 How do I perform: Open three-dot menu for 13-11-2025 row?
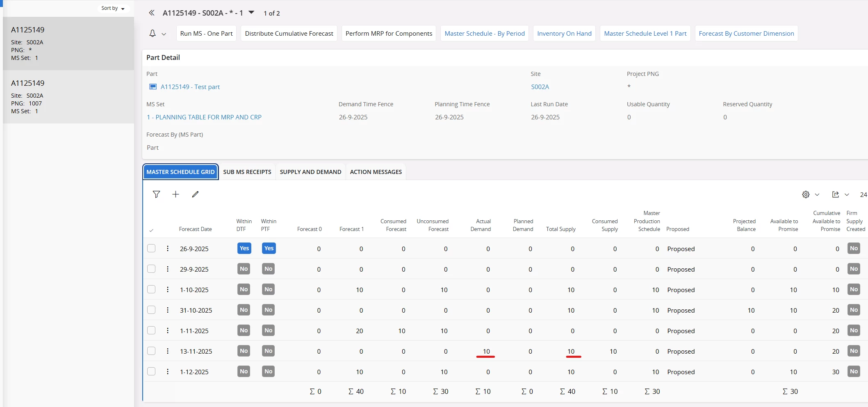[x=168, y=351]
